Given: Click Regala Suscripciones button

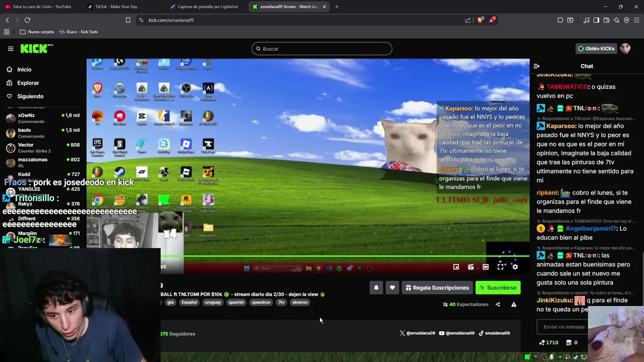Looking at the screenshot, I should point(437,288).
